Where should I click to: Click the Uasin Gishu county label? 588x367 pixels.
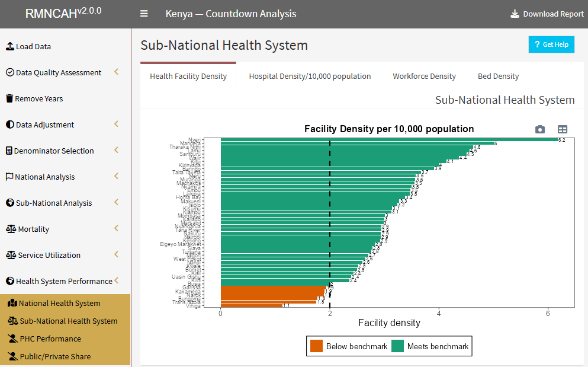click(x=186, y=277)
